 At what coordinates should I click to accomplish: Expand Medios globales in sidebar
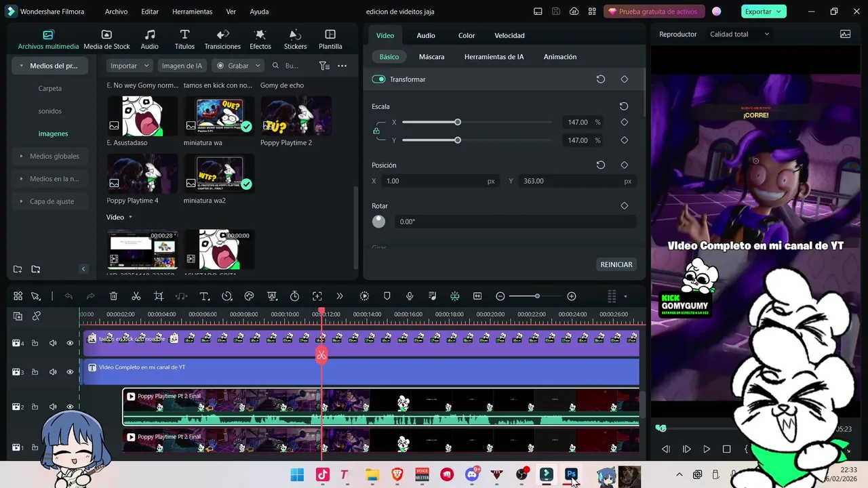click(x=22, y=157)
